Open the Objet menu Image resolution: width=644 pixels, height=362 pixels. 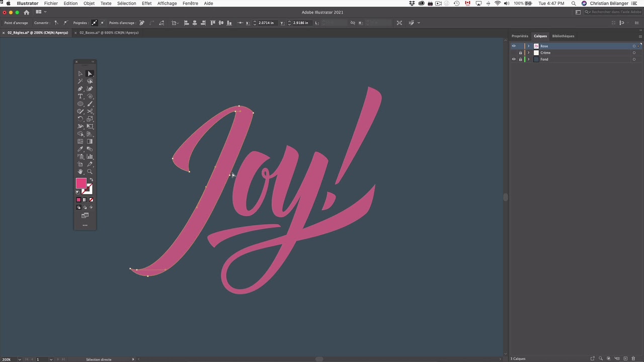pos(89,4)
